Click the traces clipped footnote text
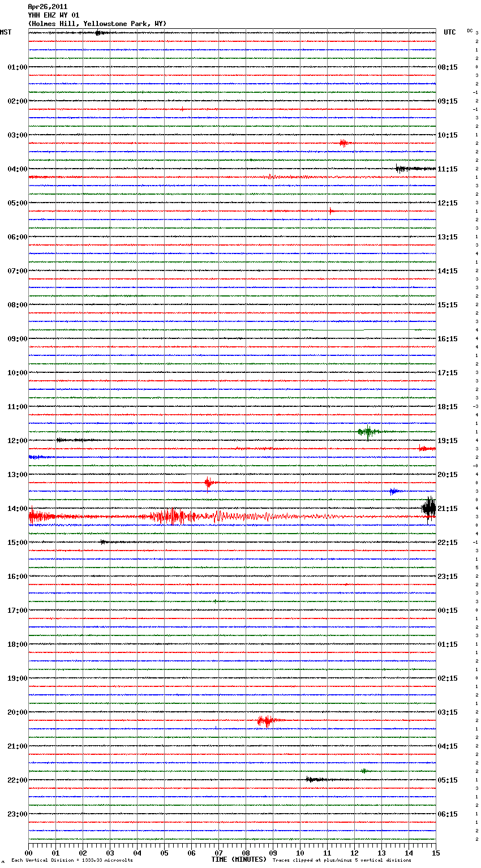 342,860
